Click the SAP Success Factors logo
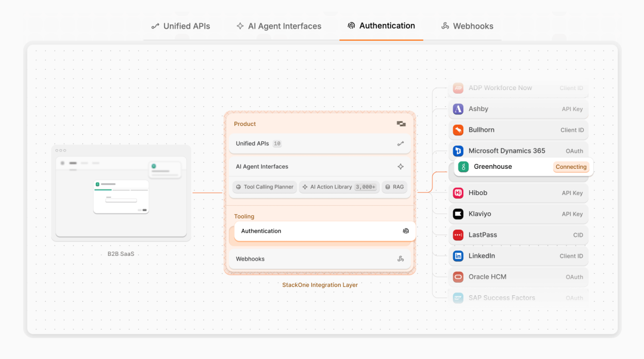 [x=458, y=298]
